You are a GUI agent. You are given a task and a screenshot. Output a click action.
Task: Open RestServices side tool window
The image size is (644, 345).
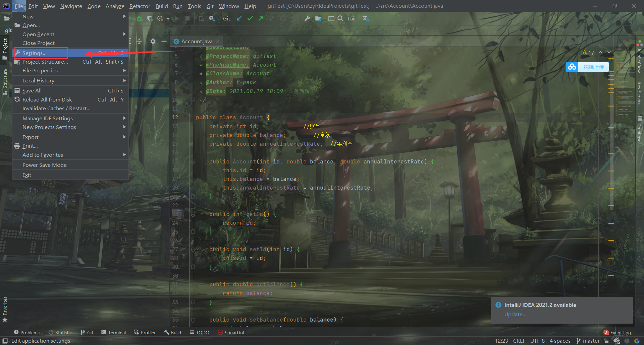(640, 94)
